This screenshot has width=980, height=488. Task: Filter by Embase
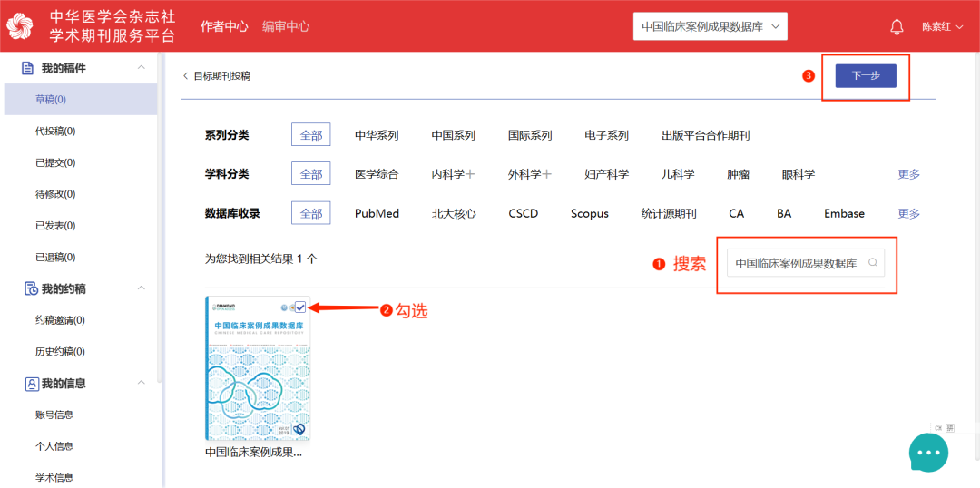click(845, 214)
